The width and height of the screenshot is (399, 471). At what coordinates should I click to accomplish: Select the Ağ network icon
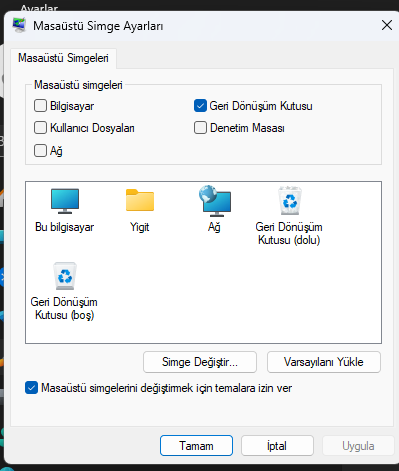pyautogui.click(x=215, y=201)
